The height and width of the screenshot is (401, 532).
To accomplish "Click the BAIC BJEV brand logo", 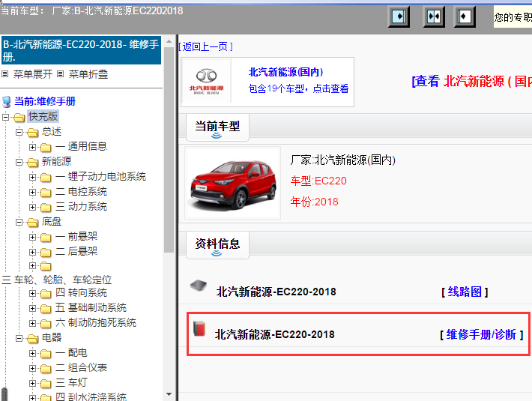I will [206, 81].
